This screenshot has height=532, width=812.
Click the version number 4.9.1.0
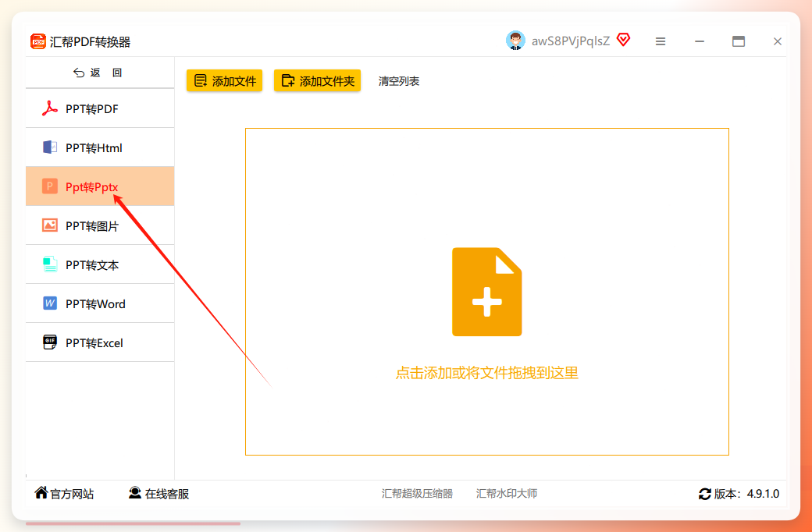pyautogui.click(x=763, y=494)
